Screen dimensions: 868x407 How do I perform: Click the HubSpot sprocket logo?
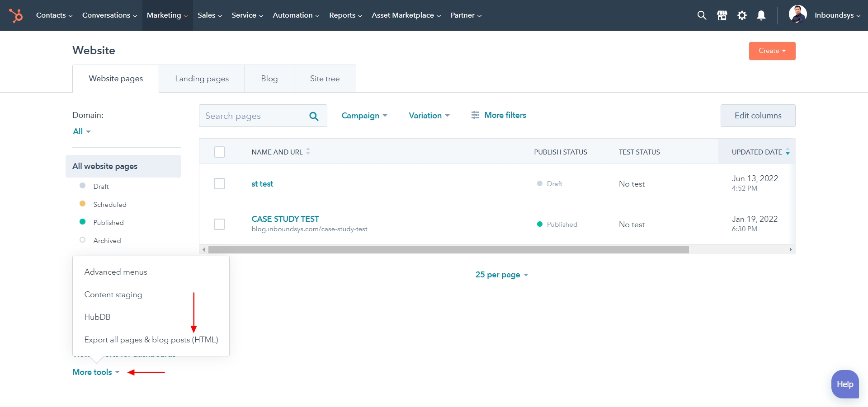[x=16, y=15]
